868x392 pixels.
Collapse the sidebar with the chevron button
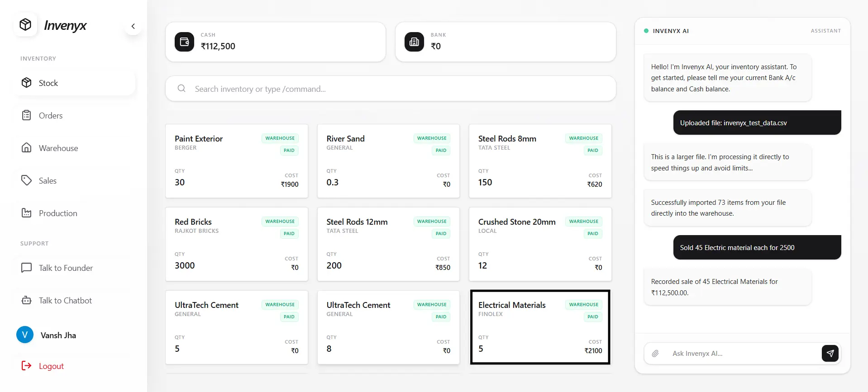[x=133, y=26]
